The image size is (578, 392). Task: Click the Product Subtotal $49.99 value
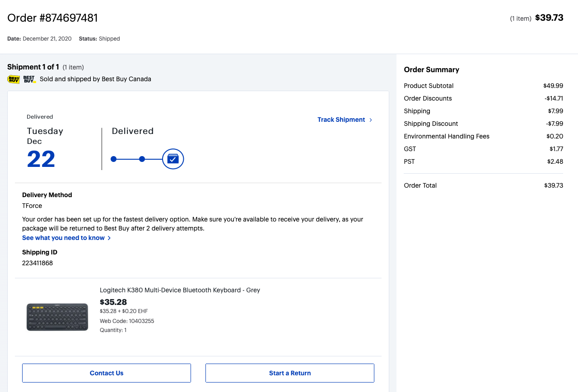click(x=553, y=86)
